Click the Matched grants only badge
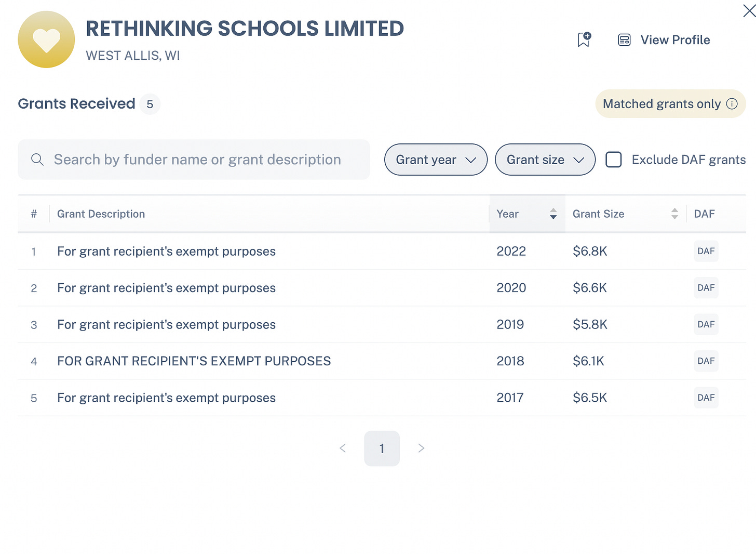756x554 pixels. pyautogui.click(x=670, y=104)
